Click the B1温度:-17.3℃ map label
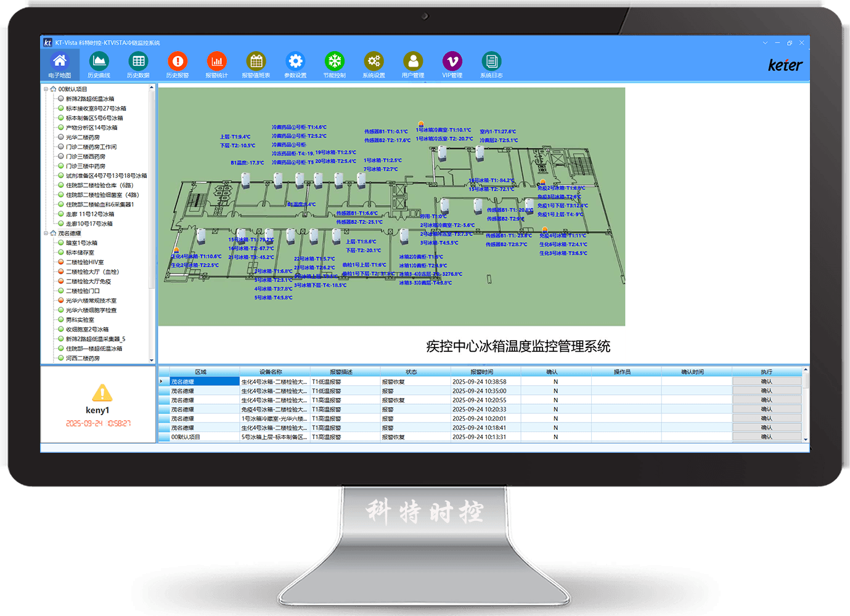The height and width of the screenshot is (616, 850). pos(247,163)
